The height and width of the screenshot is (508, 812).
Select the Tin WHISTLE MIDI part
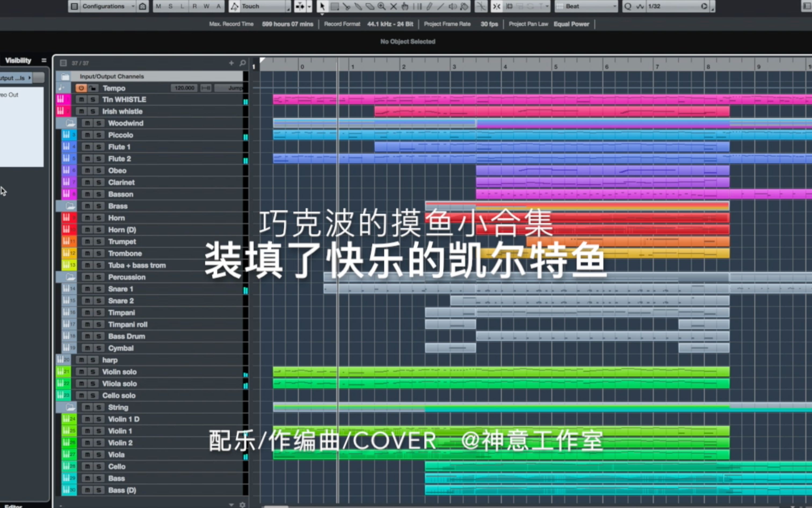tap(542, 99)
